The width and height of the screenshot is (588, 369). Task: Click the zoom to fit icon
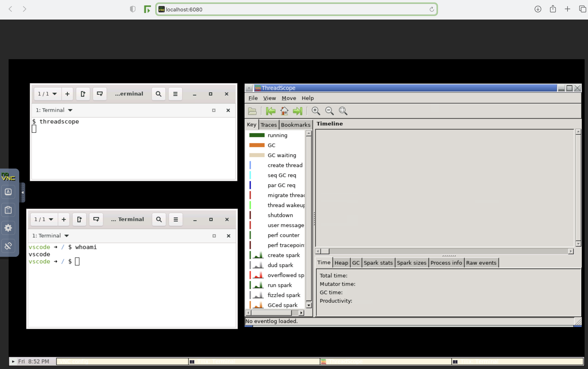343,111
